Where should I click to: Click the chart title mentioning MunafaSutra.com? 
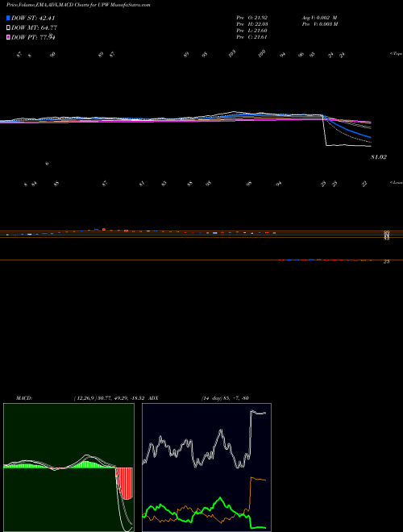tap(79, 5)
